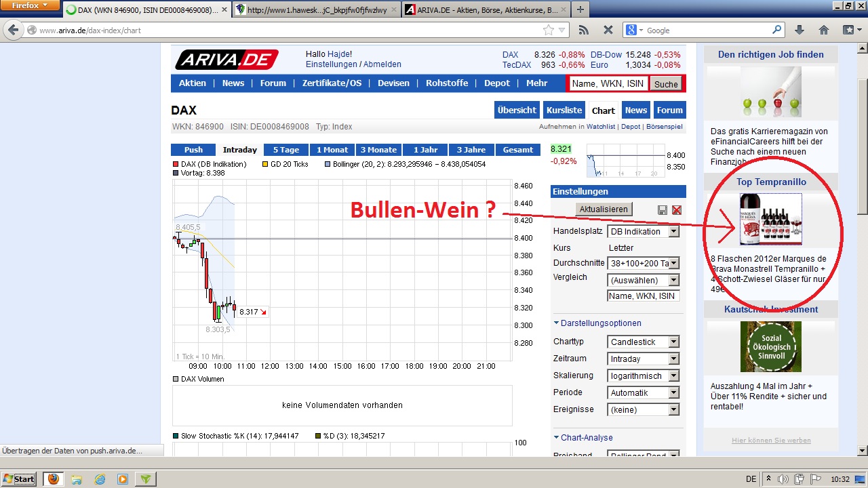Open the Action Center flag tray icon
This screenshot has height=488, width=868.
[x=816, y=479]
